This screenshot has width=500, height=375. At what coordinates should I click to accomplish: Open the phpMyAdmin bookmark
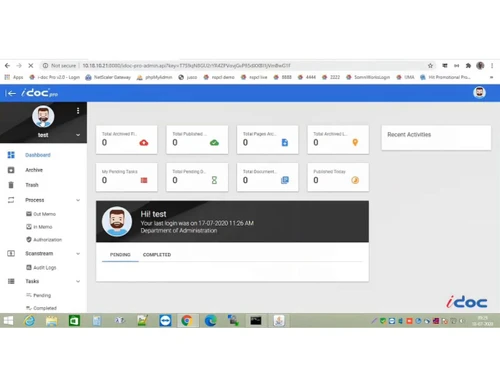coord(155,77)
